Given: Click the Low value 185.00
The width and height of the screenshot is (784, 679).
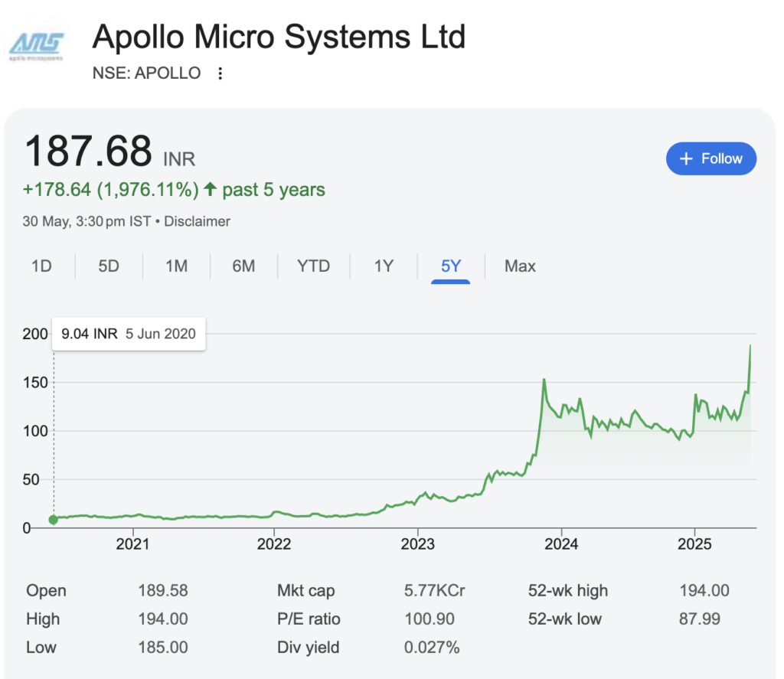Looking at the screenshot, I should [163, 648].
